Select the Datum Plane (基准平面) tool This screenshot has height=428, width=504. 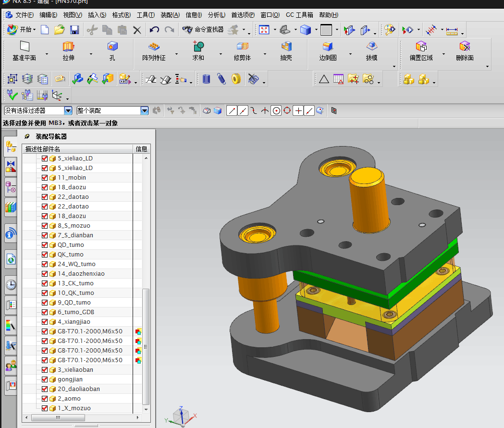[25, 51]
